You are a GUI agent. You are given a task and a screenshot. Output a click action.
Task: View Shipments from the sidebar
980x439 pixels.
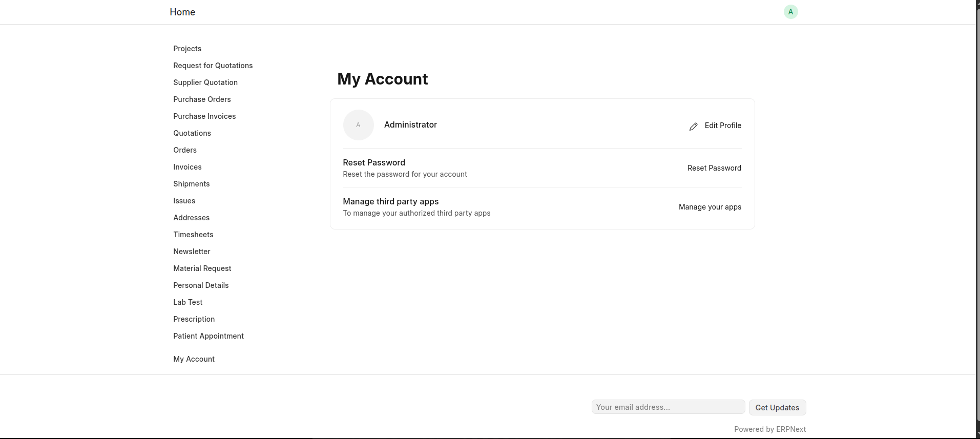[x=191, y=184]
